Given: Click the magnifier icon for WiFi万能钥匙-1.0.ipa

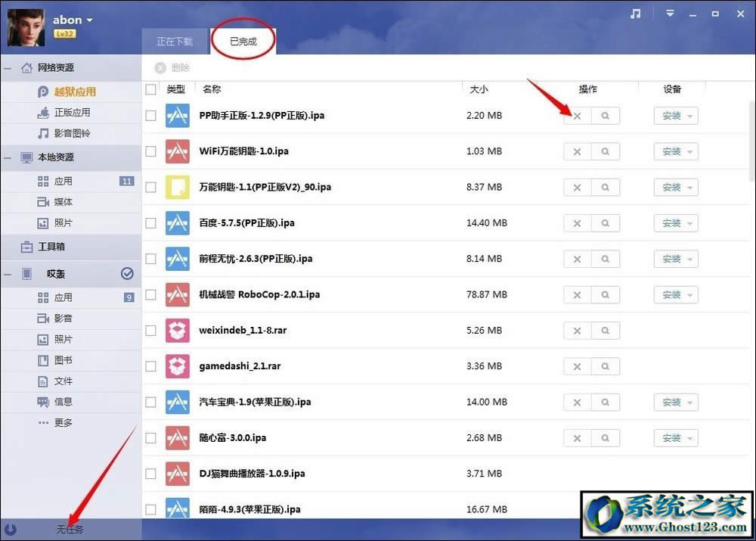Looking at the screenshot, I should [x=606, y=151].
